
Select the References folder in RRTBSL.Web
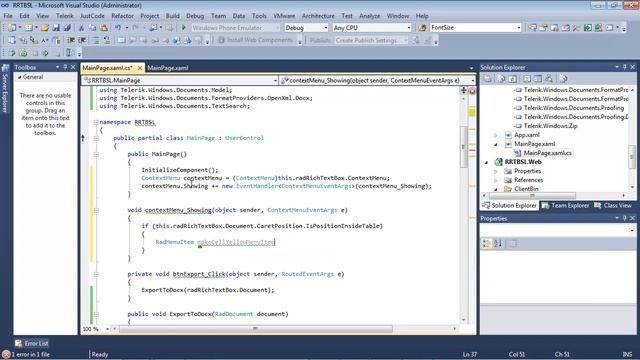[528, 180]
